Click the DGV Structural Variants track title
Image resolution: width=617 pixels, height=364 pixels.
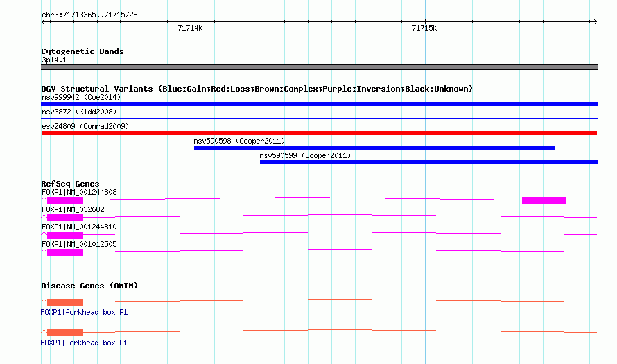pos(257,89)
